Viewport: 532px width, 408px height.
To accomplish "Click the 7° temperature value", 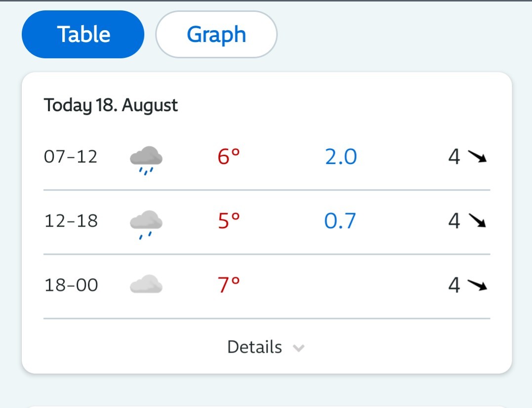I will click(229, 285).
